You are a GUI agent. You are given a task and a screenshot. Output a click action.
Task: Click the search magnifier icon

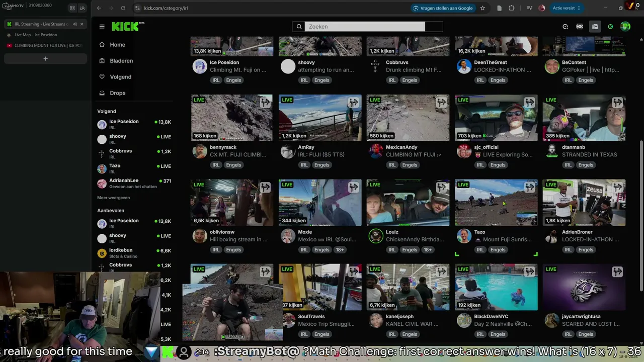pos(299,27)
